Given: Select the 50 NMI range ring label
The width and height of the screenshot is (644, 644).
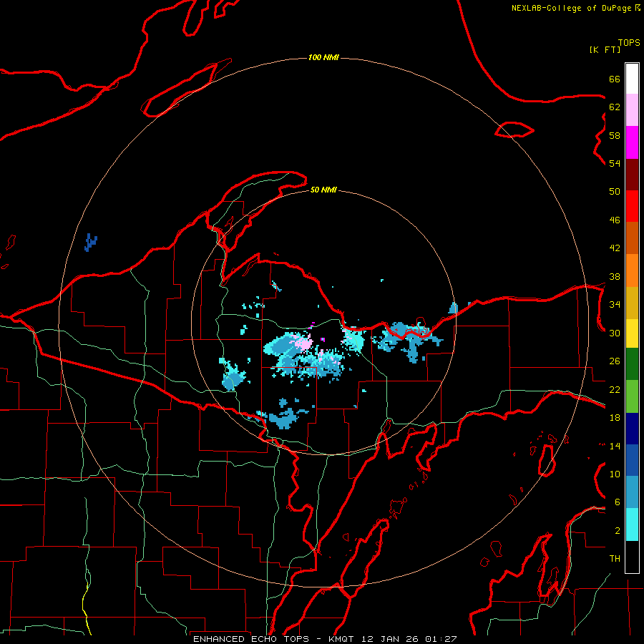Looking at the screenshot, I should [323, 190].
